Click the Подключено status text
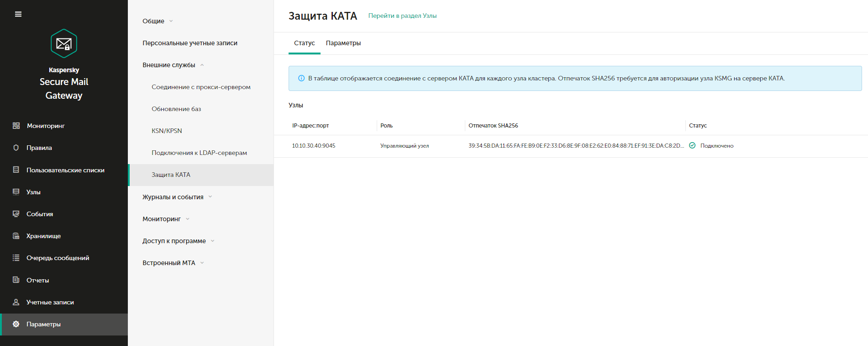The height and width of the screenshot is (346, 868). click(717, 146)
